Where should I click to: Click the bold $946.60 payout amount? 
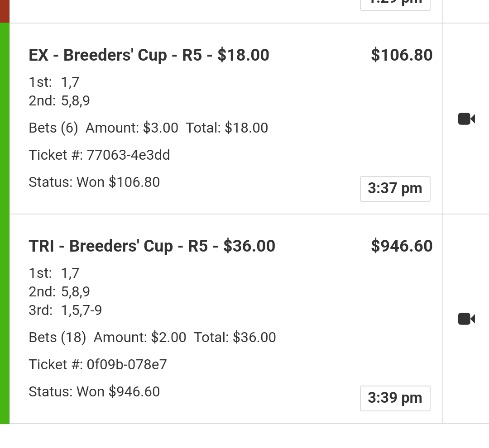click(402, 246)
